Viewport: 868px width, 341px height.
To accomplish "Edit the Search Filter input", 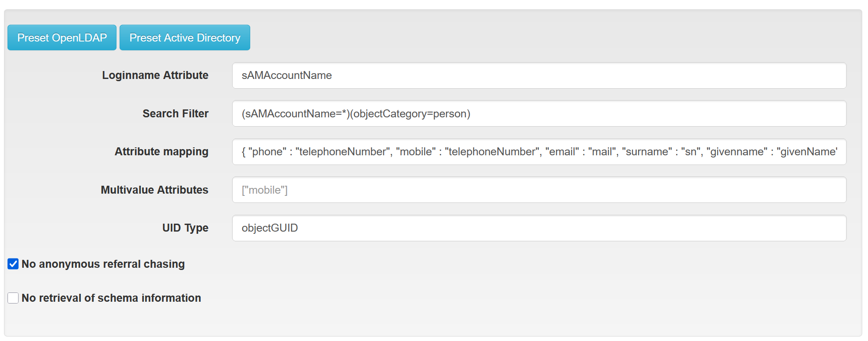I will pyautogui.click(x=539, y=113).
